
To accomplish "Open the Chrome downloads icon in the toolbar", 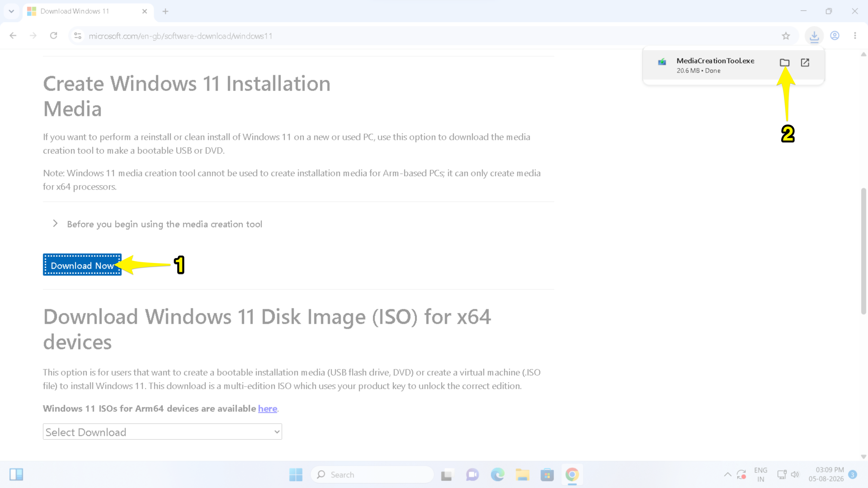I will coord(814,36).
